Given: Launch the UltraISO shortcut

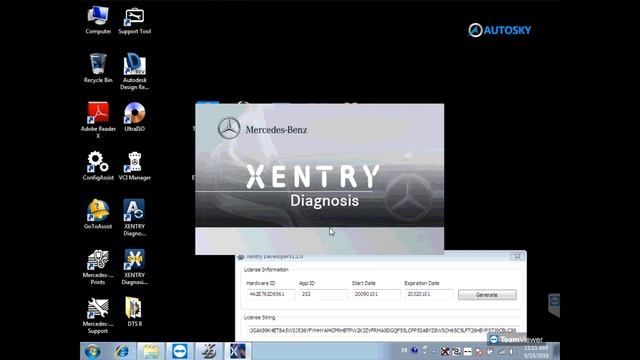Looking at the screenshot, I should (134, 117).
